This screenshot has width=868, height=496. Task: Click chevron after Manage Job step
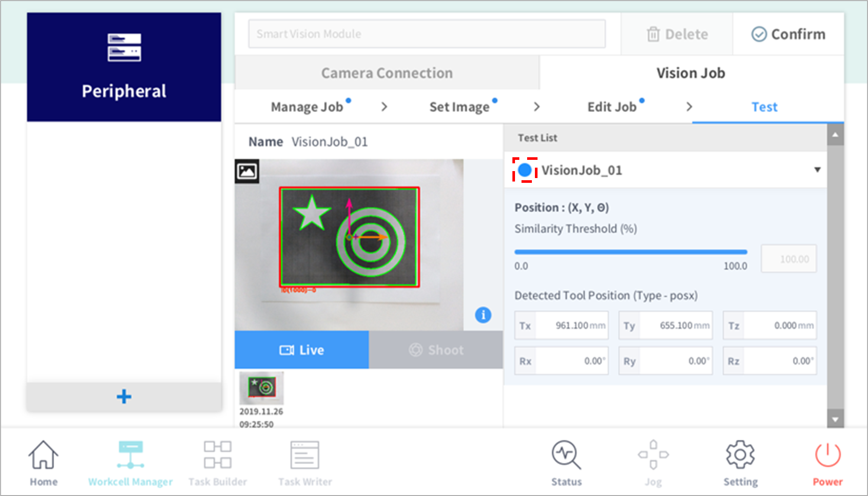point(384,107)
